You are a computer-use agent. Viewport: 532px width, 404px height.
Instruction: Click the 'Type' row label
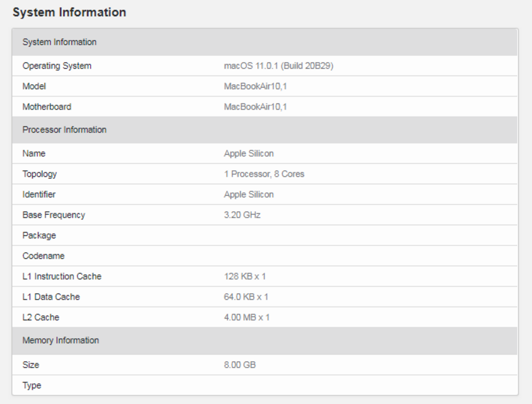pos(32,385)
